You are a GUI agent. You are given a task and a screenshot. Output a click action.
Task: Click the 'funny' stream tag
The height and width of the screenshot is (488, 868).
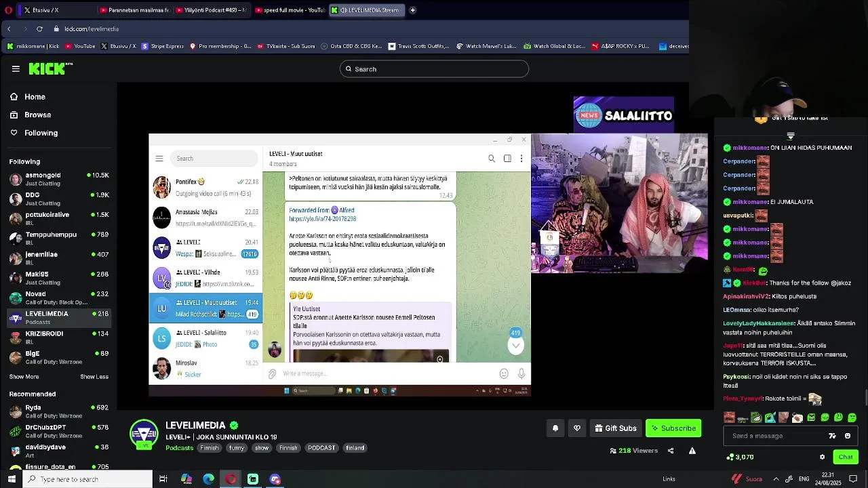click(237, 448)
